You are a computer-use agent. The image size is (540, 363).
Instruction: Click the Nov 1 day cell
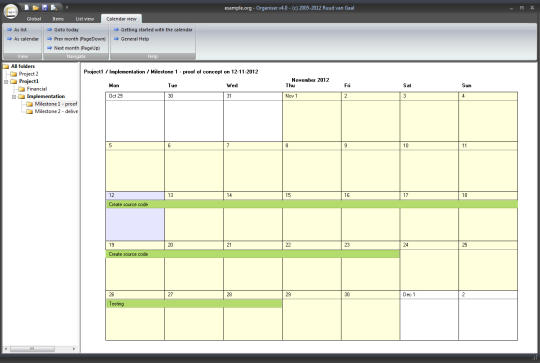[x=312, y=117]
